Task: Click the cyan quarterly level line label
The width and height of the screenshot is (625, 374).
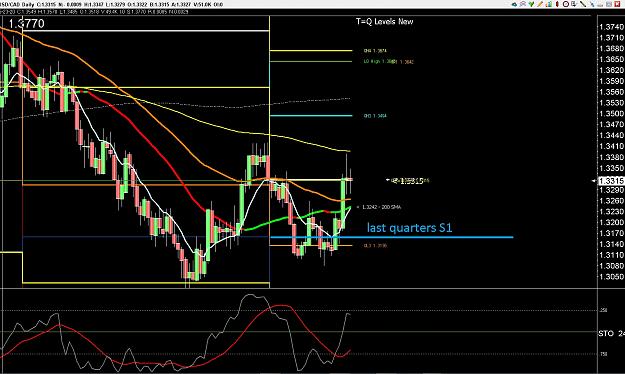Action: pyautogui.click(x=375, y=116)
